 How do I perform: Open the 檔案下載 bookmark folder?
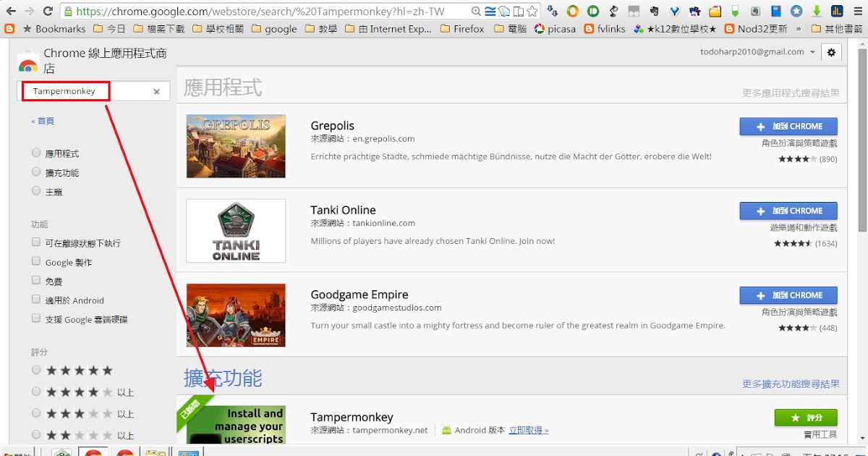coord(158,29)
